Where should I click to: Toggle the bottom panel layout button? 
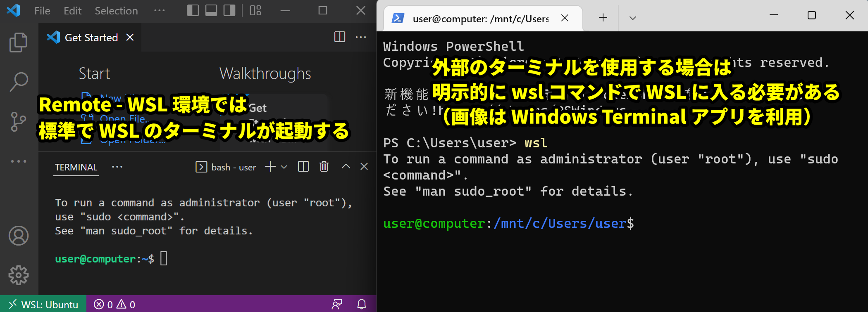click(x=211, y=11)
